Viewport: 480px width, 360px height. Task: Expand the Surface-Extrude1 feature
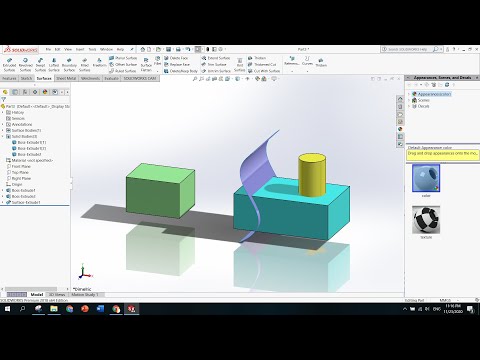(3, 202)
